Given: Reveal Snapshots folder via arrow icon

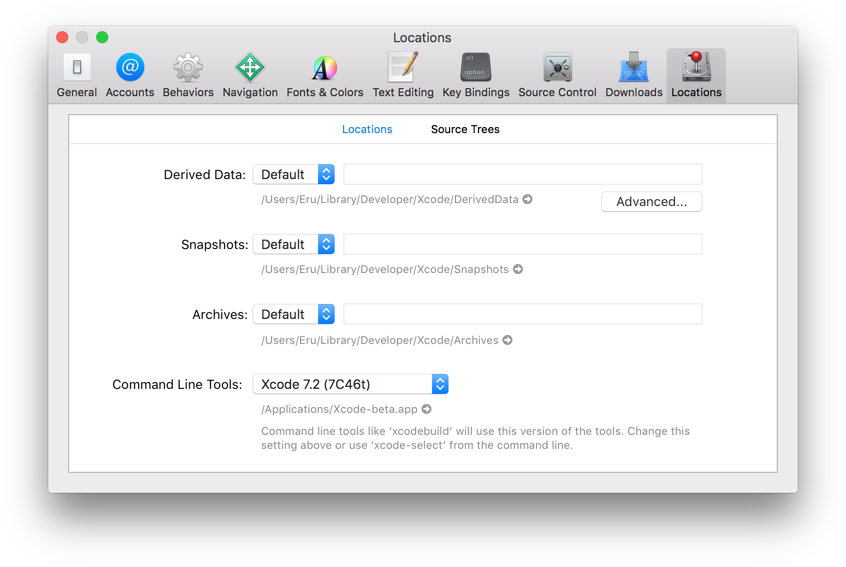Looking at the screenshot, I should [x=518, y=269].
